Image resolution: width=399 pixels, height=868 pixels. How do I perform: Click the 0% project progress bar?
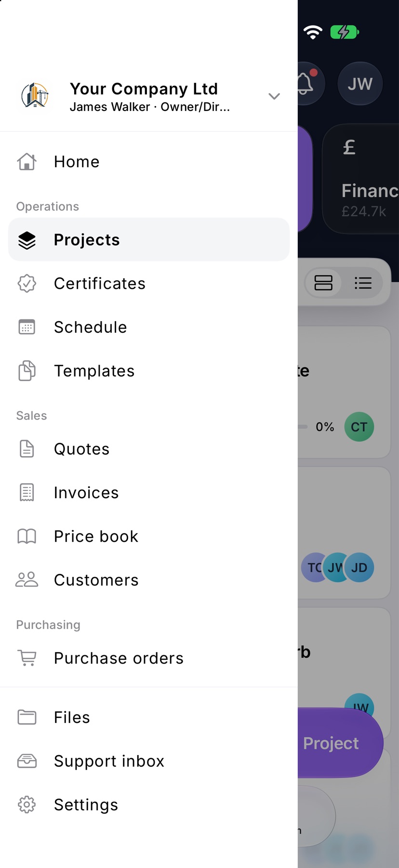coord(303,427)
